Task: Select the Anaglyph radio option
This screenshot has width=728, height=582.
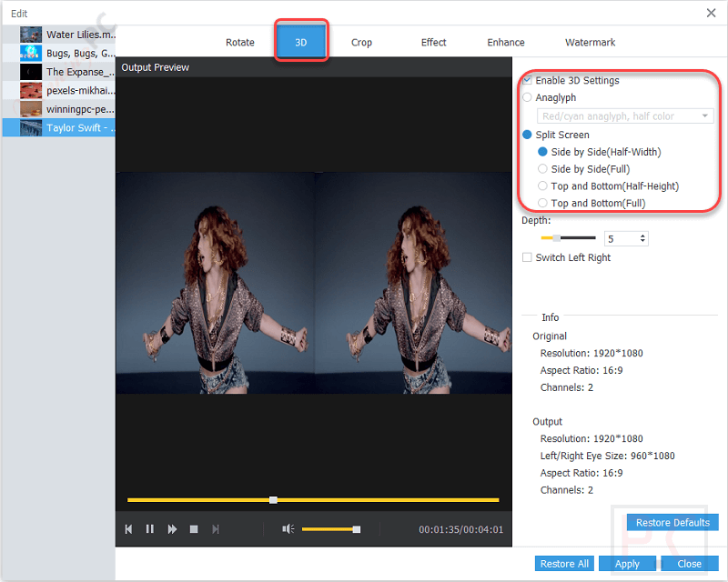Action: tap(527, 97)
